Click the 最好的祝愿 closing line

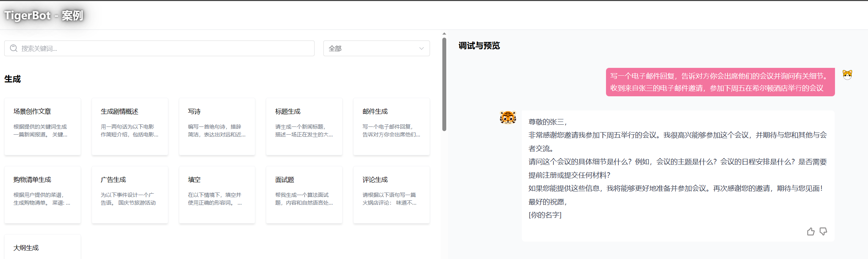[x=548, y=202]
